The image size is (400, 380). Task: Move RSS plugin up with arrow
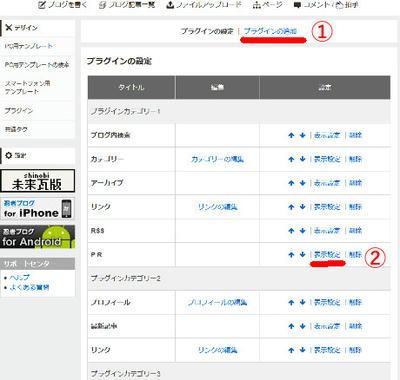click(x=291, y=231)
